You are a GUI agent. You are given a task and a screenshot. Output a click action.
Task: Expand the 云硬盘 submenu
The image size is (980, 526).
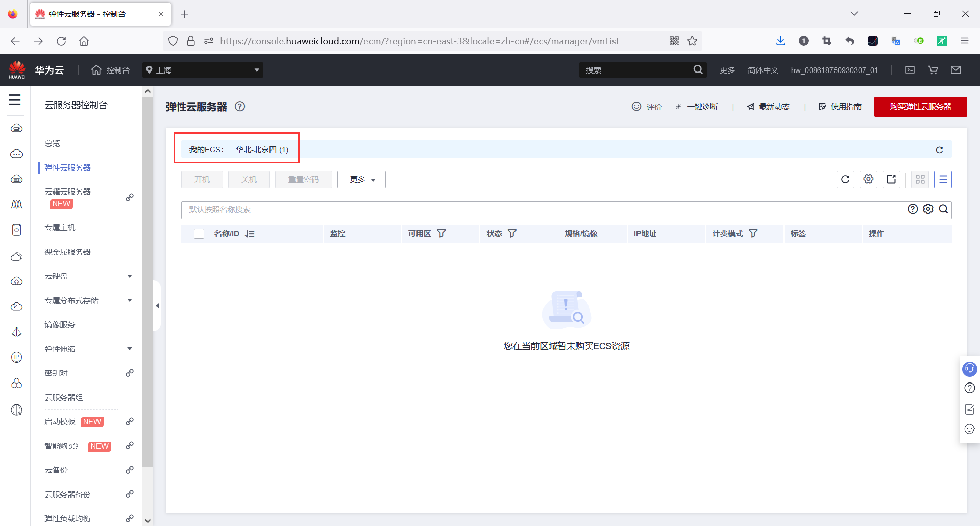(x=130, y=276)
